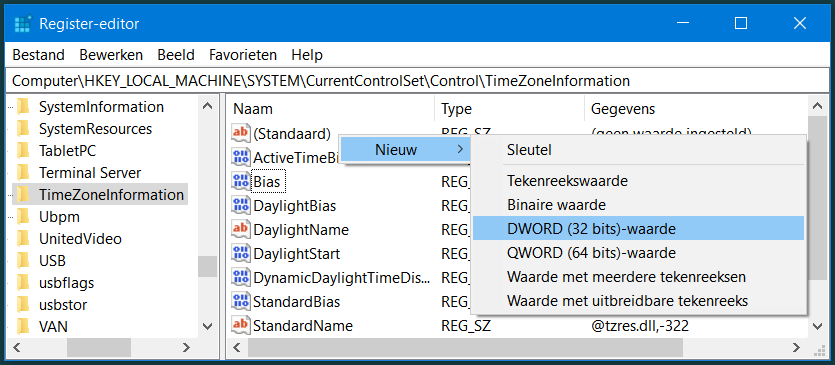This screenshot has width=835, height=365.
Task: Click REG_SZ type of StandardName
Action: coord(466,325)
